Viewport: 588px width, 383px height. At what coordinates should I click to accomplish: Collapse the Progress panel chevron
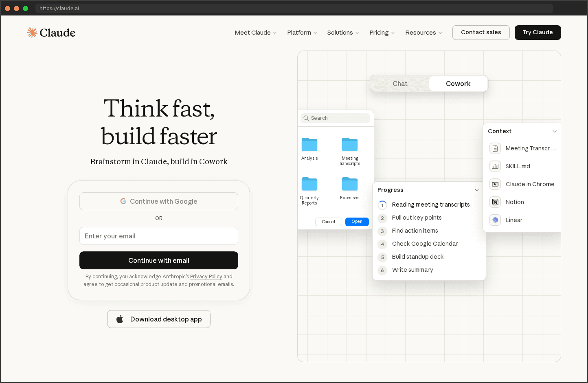click(476, 190)
